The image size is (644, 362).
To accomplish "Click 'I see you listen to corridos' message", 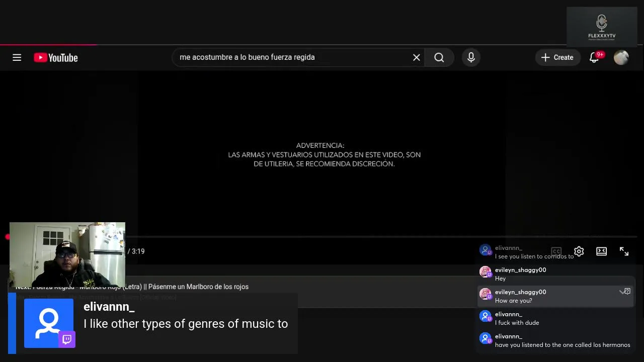I will tap(534, 256).
